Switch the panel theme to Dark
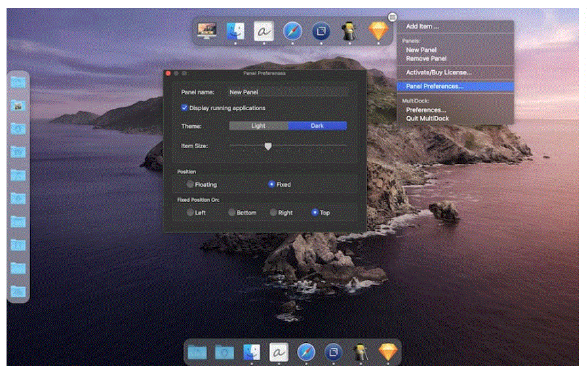The width and height of the screenshot is (588, 375). click(x=317, y=126)
